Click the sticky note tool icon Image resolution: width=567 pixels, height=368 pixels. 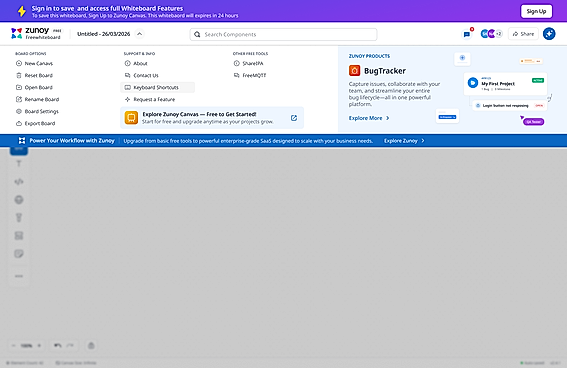tap(19, 254)
